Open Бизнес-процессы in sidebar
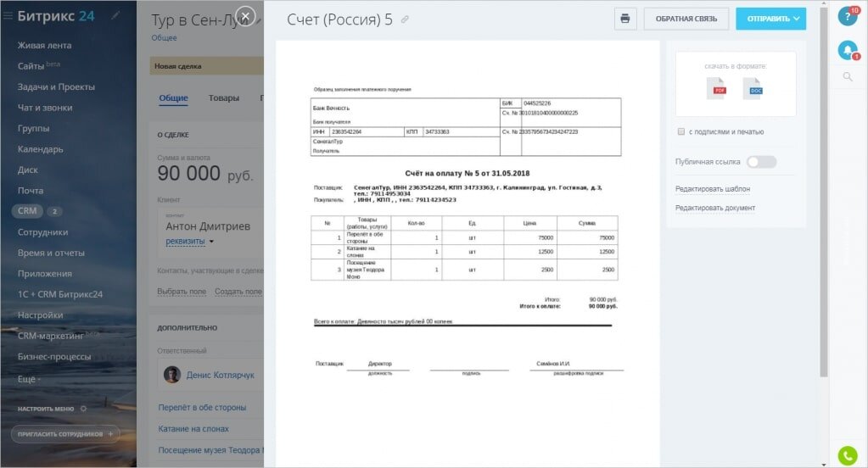This screenshot has height=468, width=868. [53, 357]
